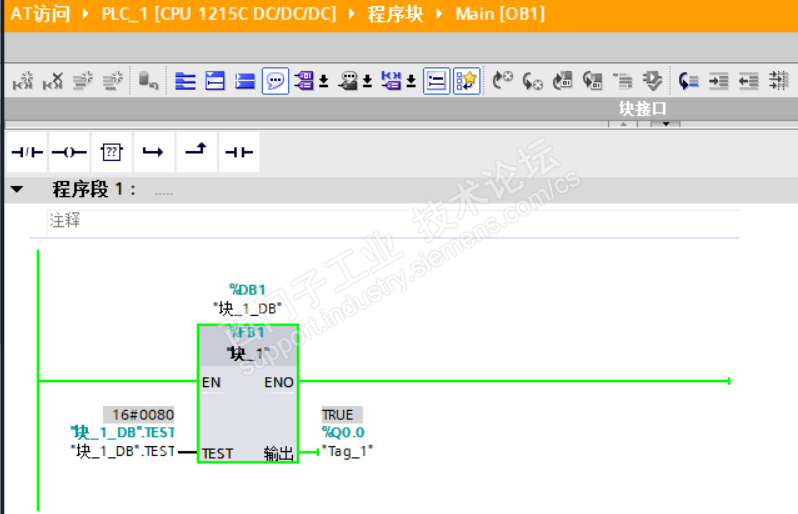Screen dimensions: 798x514
Task: Click the Add row toolbar icon
Action: pyautogui.click(x=113, y=81)
